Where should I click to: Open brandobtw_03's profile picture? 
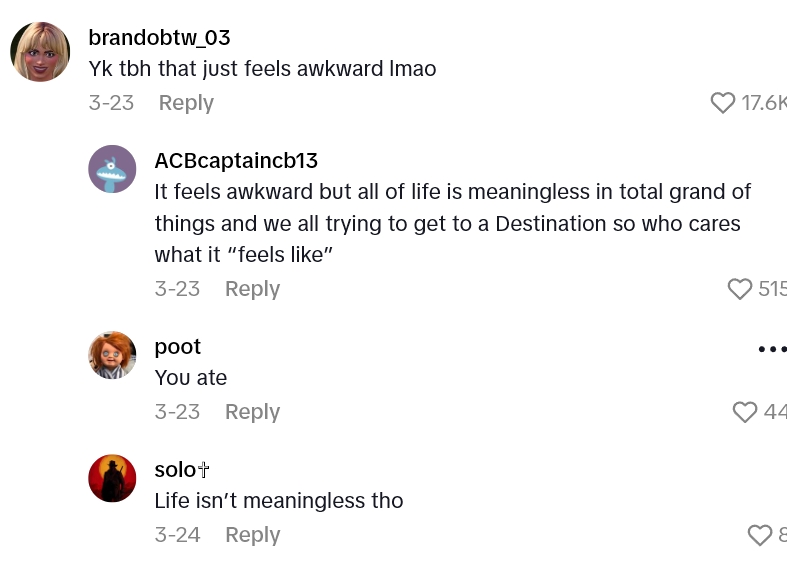point(40,52)
